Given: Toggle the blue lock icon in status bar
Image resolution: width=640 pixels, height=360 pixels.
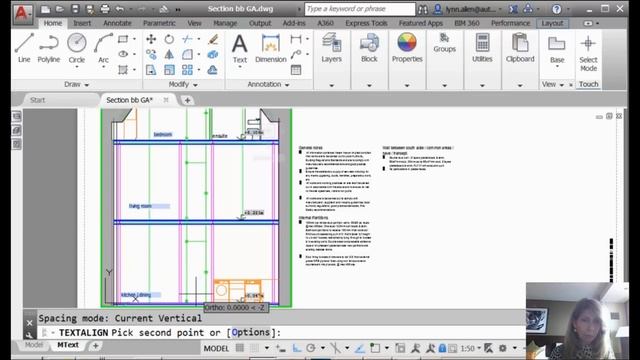Looking at the screenshot, I should pos(442,348).
